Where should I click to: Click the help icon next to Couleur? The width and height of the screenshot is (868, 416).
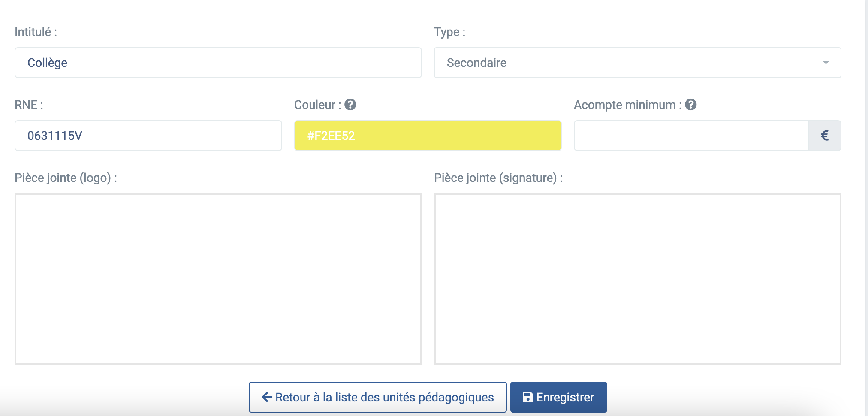[350, 105]
